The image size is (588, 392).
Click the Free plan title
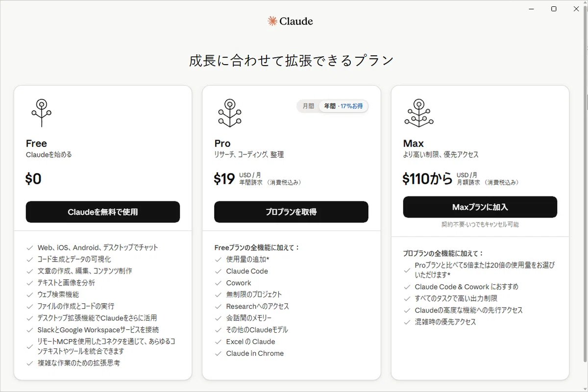click(36, 143)
